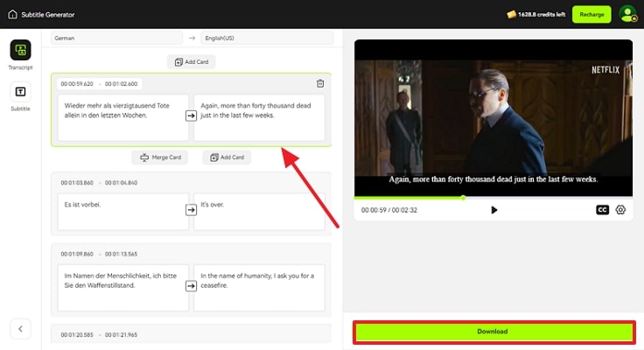Open the Transcript panel icon
644x350 pixels.
(20, 50)
